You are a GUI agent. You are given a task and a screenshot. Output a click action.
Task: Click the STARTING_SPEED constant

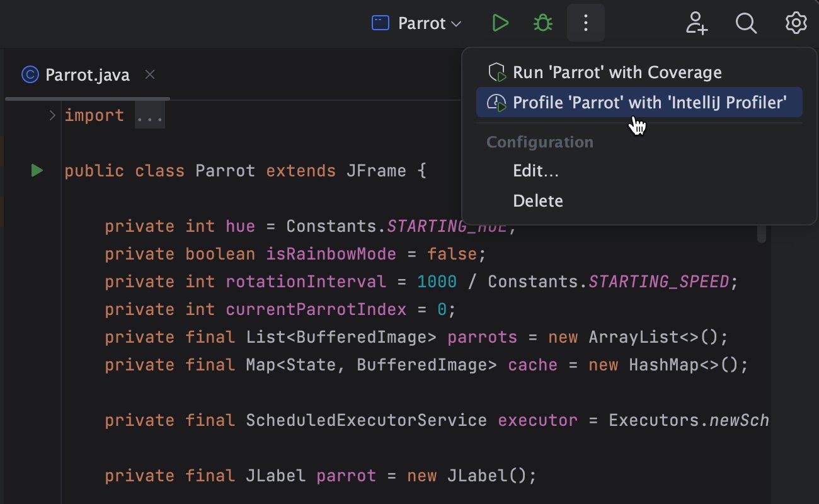pos(658,282)
